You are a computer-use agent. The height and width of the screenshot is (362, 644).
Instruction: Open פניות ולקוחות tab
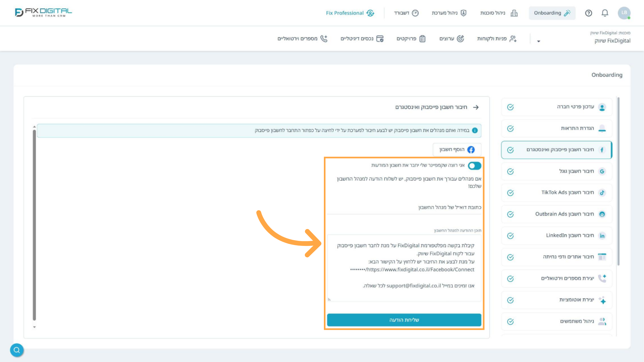(497, 39)
